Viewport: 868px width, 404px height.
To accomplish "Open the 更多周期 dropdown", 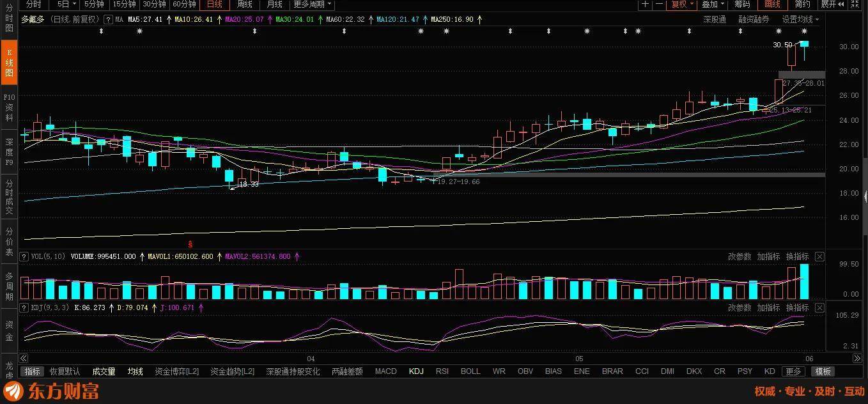I will [313, 4].
